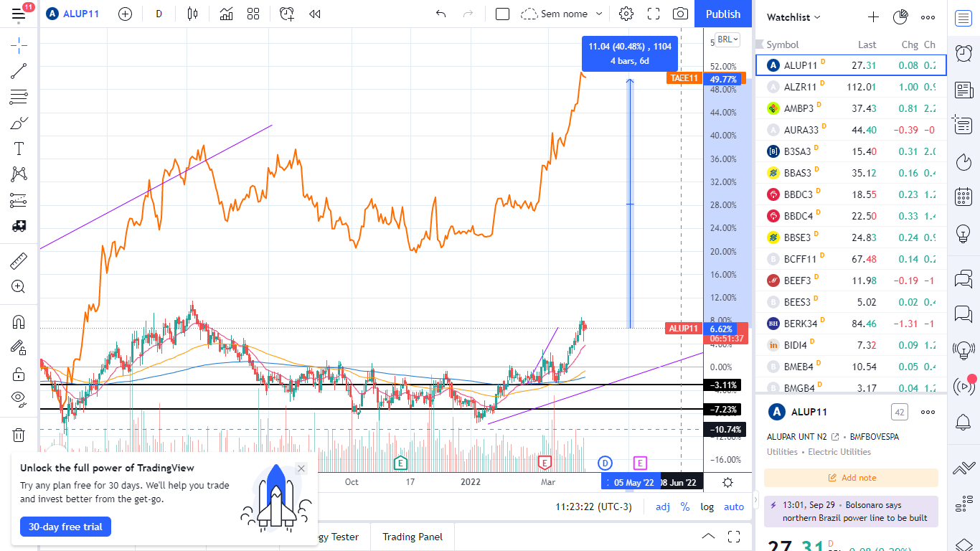Screen dimensions: 980x551
Task: Open the indicators and strategies dialog
Action: tap(226, 14)
